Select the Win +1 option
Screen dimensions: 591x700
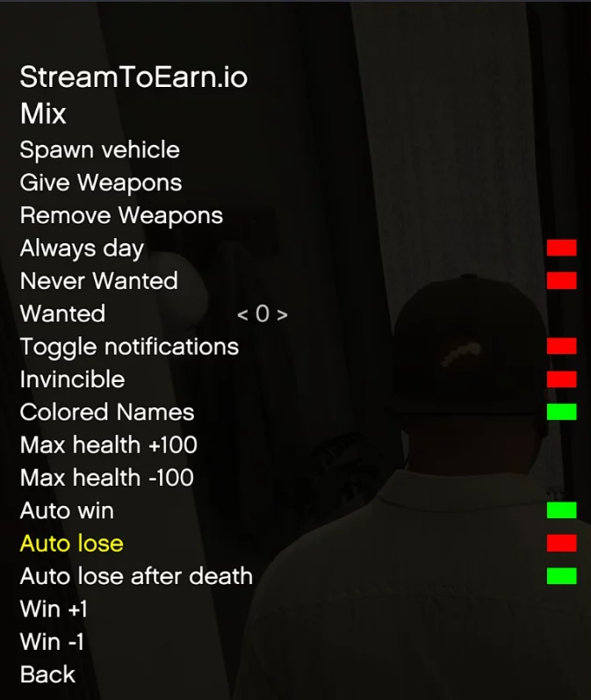(54, 609)
